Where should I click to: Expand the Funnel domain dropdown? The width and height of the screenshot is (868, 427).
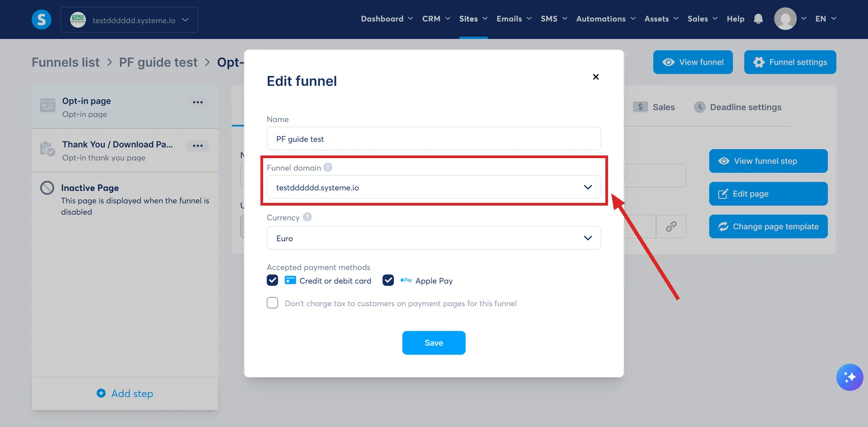pyautogui.click(x=434, y=187)
